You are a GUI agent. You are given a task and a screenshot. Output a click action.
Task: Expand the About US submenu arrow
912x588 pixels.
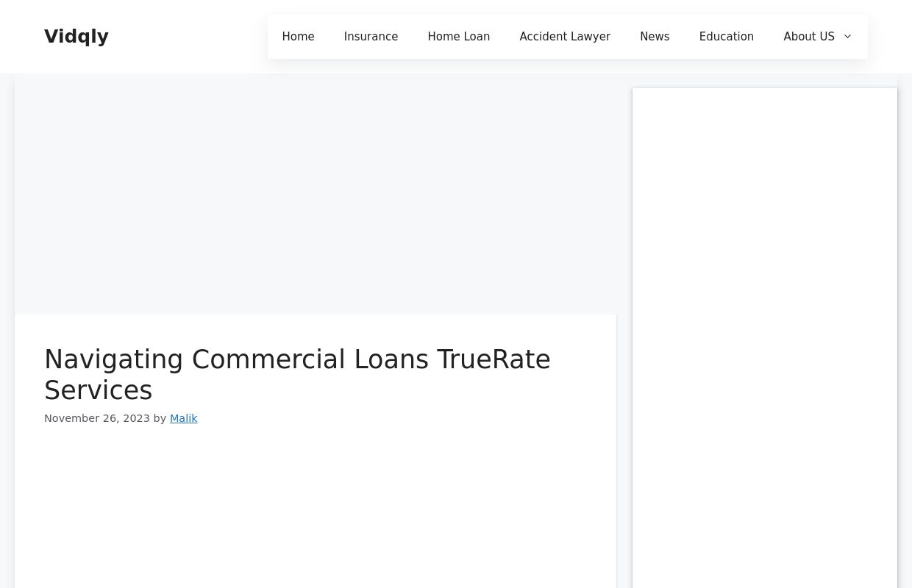(x=847, y=37)
